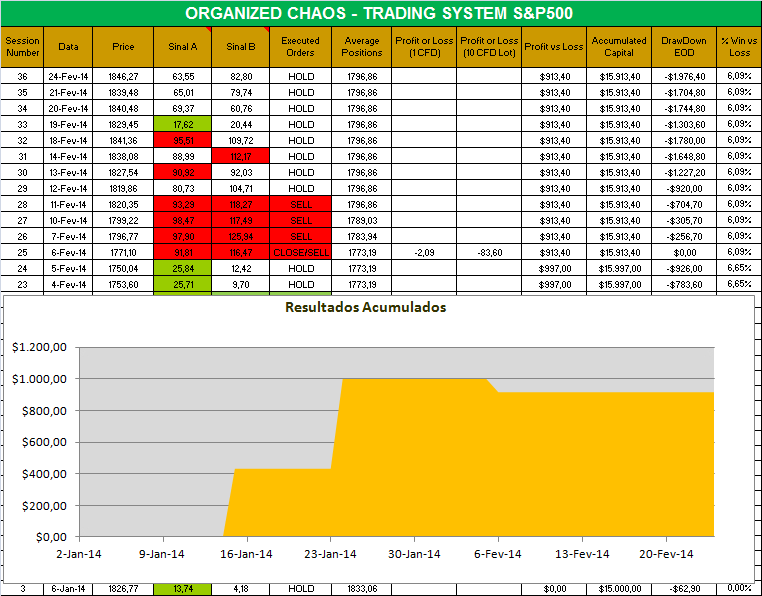762x596 pixels.
Task: Select the SELL order on 10-Fev-14 row
Action: point(300,221)
